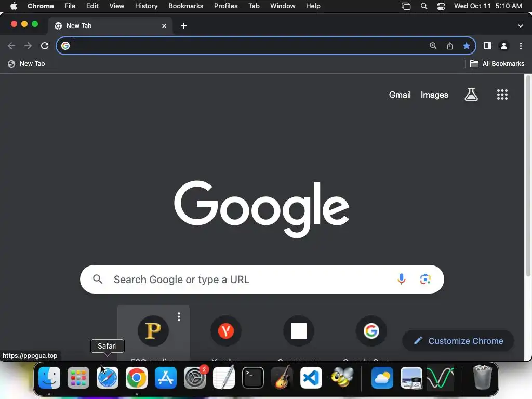Open Spotlight search in menu bar
Viewport: 532px width, 399px height.
(x=424, y=6)
